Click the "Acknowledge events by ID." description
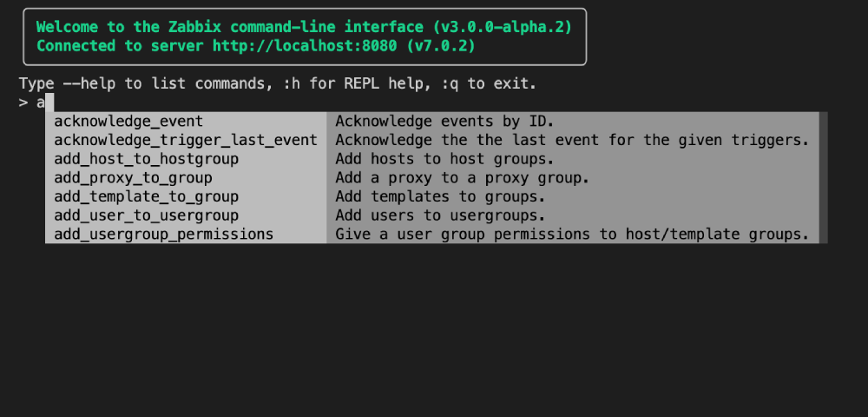Image resolution: width=868 pixels, height=417 pixels. (444, 121)
